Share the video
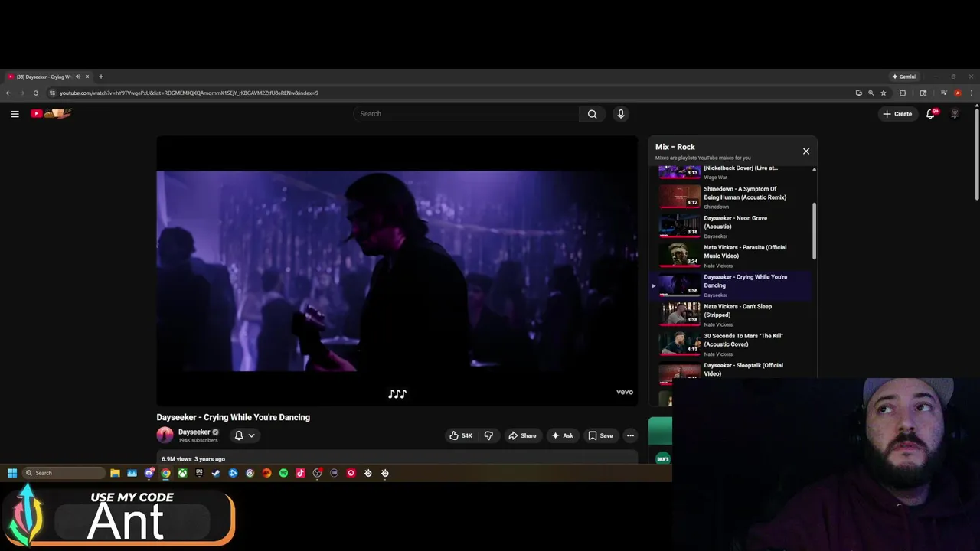 (x=522, y=435)
